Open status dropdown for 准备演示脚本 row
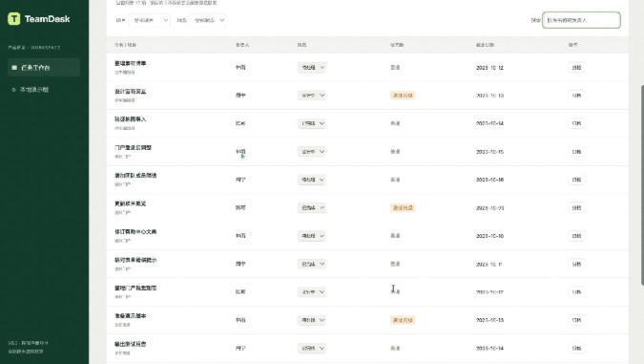 pos(311,320)
